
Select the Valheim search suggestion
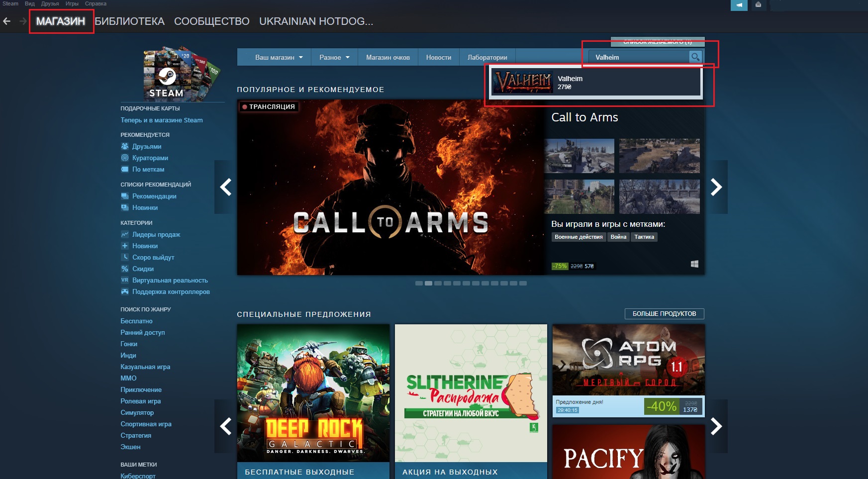(x=596, y=82)
